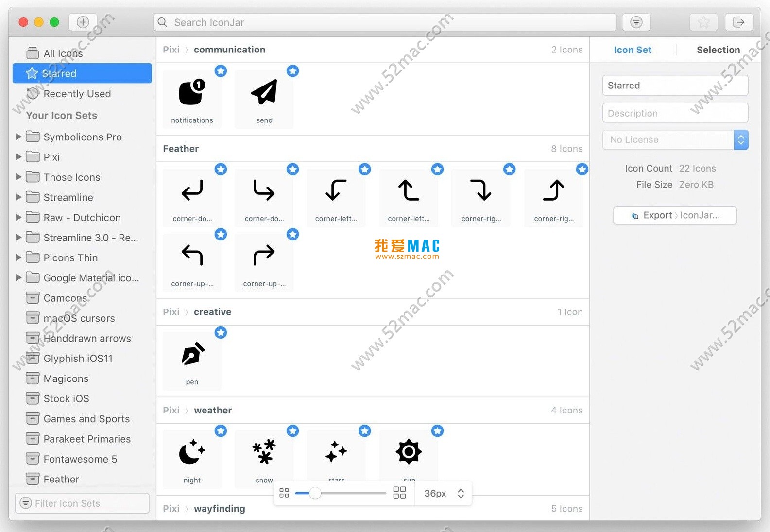The height and width of the screenshot is (532, 770).
Task: Open the Handdrawn arrows icon set
Action: pos(82,338)
